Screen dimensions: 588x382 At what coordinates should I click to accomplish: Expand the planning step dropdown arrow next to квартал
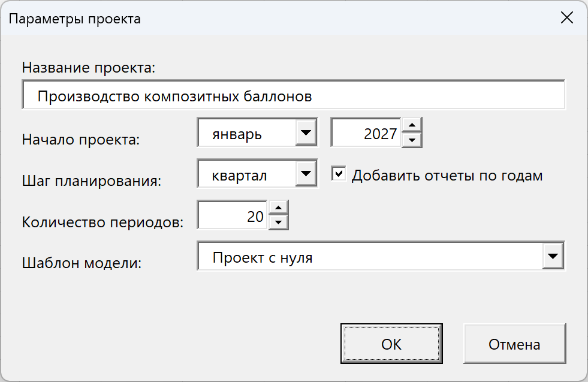[x=306, y=173]
